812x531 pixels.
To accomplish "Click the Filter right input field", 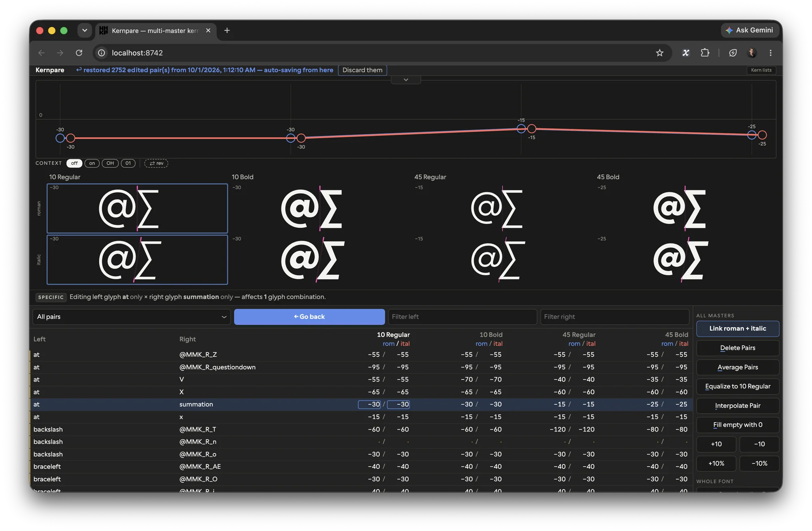I will [615, 317].
